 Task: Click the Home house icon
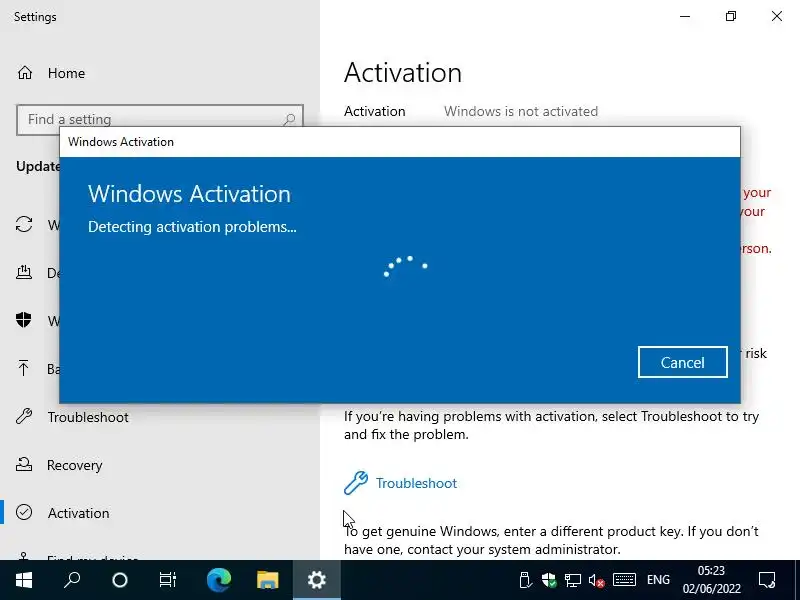tap(24, 73)
